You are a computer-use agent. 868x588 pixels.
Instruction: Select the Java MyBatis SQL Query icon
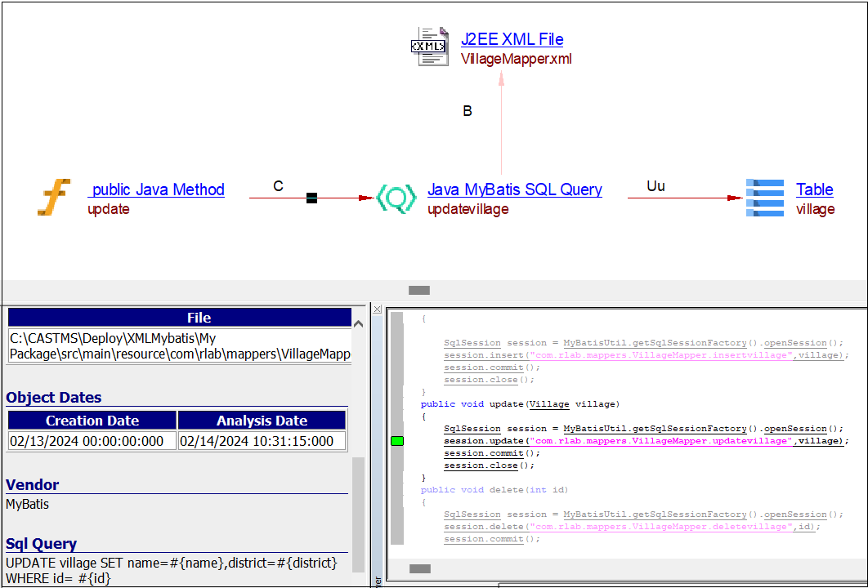[x=396, y=198]
